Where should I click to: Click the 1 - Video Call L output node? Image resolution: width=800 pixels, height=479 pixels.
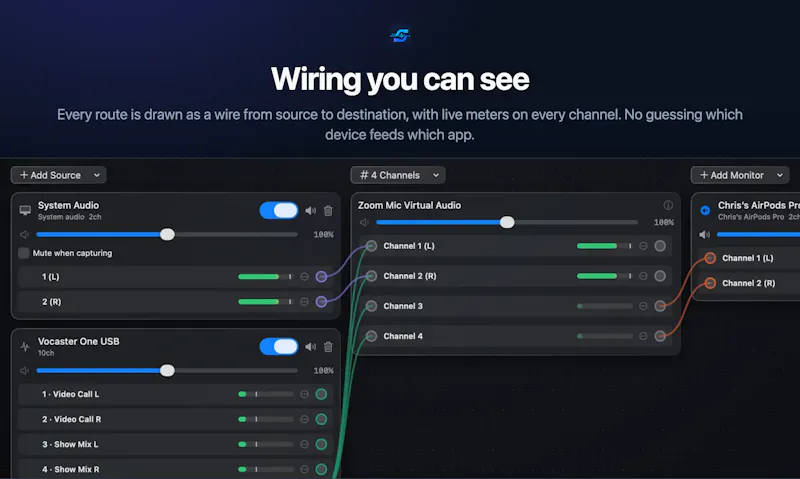321,394
